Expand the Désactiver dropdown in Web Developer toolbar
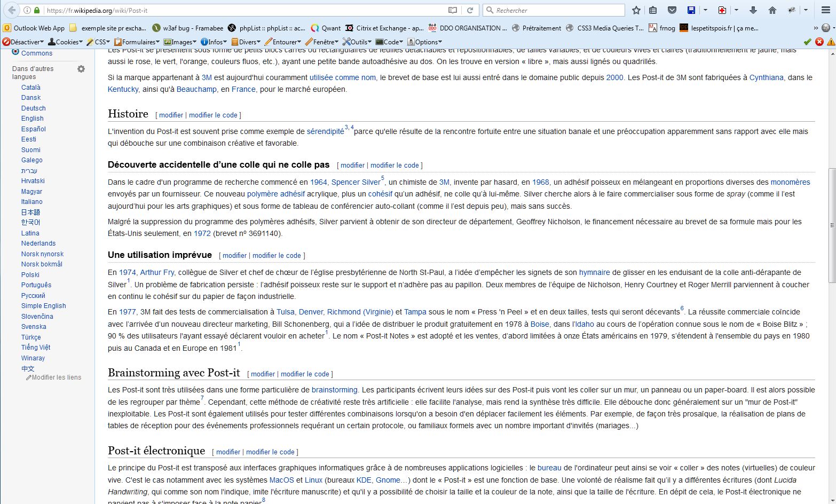The height and width of the screenshot is (504, 836). [23, 42]
